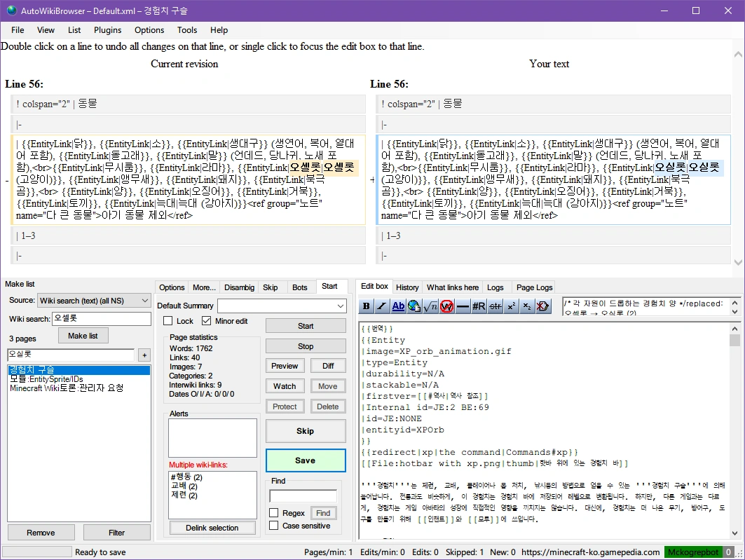Insert redirect #R icon
This screenshot has height=560, width=745.
point(479,306)
